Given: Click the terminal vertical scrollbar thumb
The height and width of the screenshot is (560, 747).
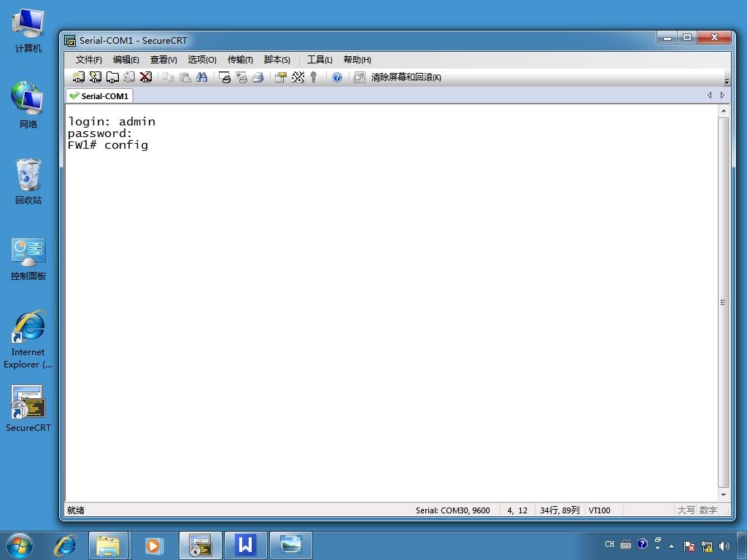Looking at the screenshot, I should click(x=723, y=303).
